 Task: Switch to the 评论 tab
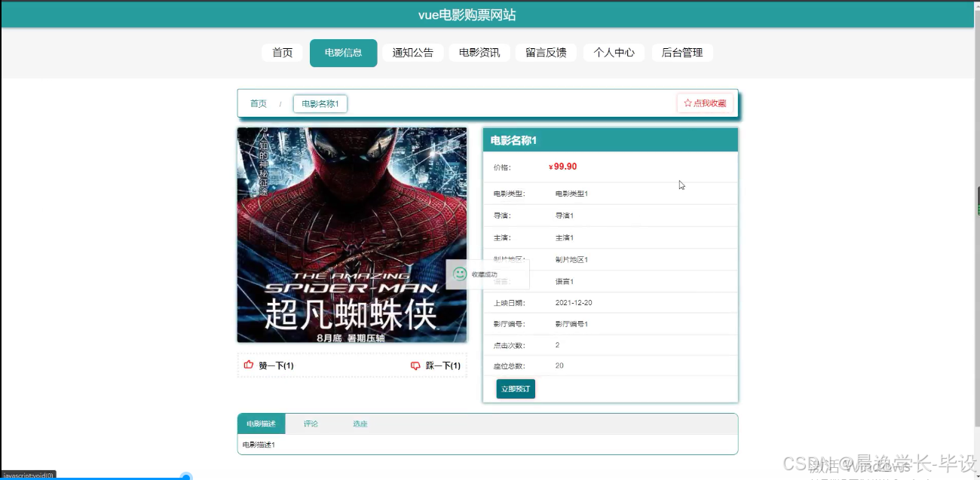click(x=311, y=424)
